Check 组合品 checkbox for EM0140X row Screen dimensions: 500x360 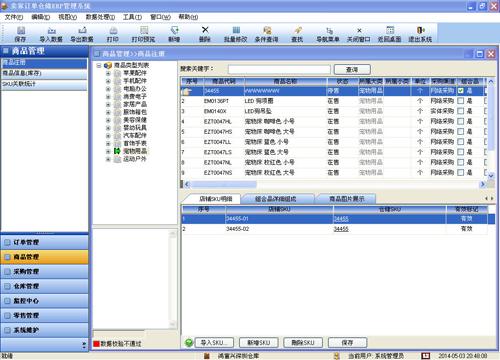coord(461,111)
